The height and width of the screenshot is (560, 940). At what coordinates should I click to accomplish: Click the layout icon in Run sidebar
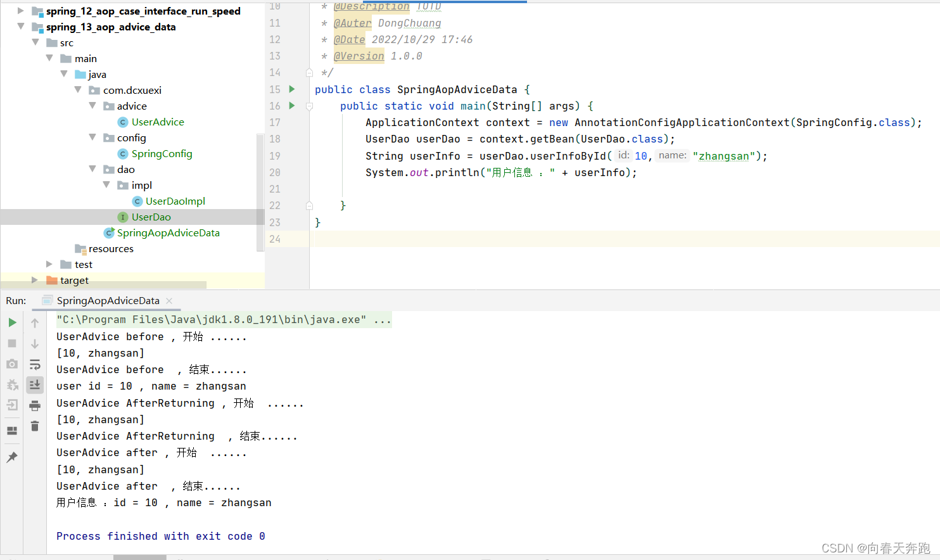pos(12,431)
